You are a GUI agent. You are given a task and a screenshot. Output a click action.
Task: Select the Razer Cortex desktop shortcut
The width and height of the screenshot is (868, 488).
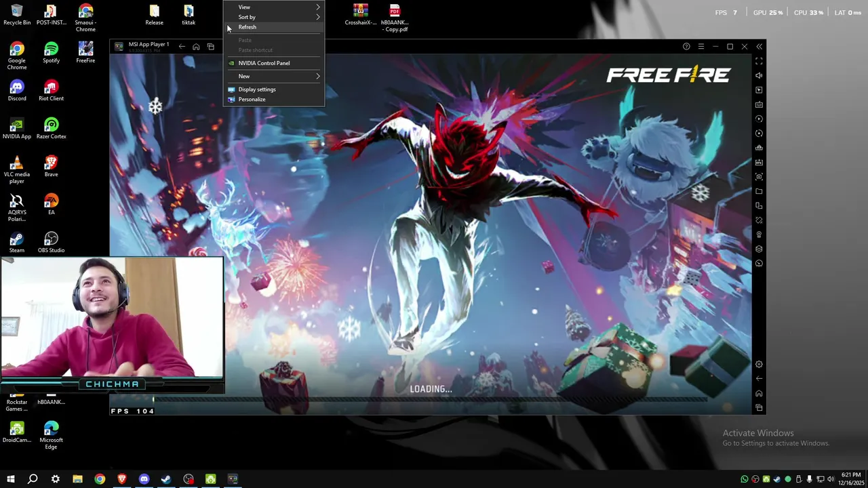pos(51,129)
